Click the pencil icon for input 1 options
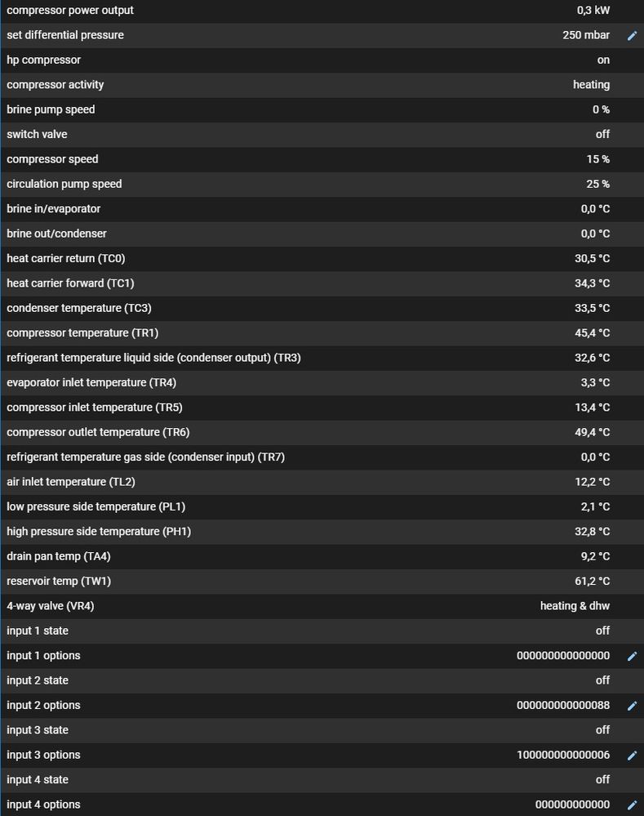 631,656
